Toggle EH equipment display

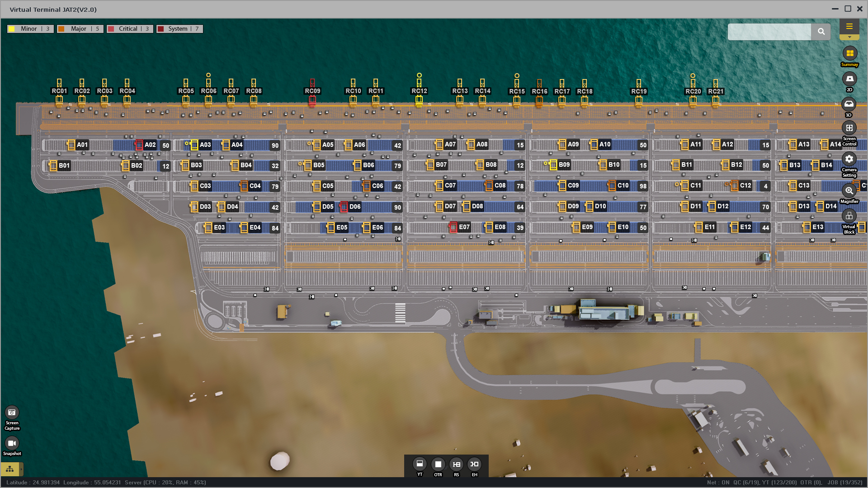[x=474, y=464]
